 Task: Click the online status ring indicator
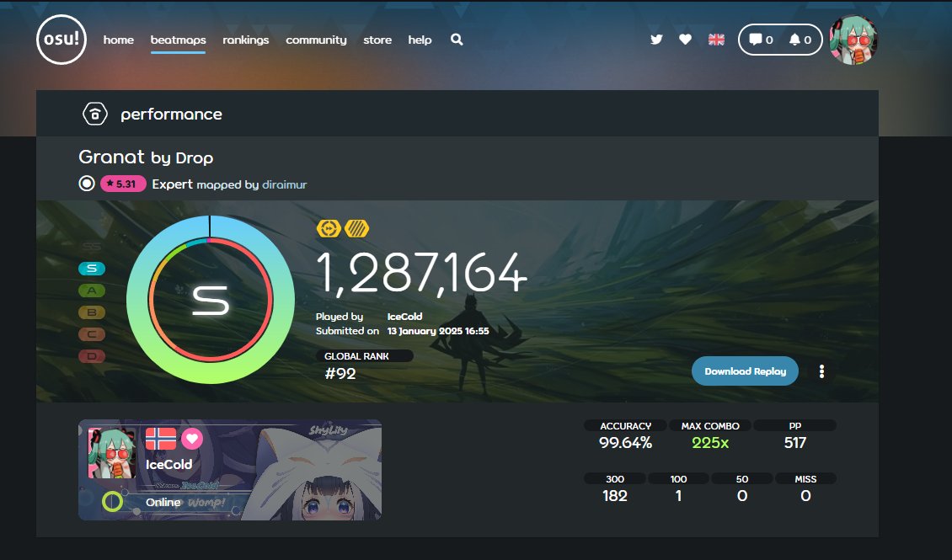pyautogui.click(x=112, y=502)
